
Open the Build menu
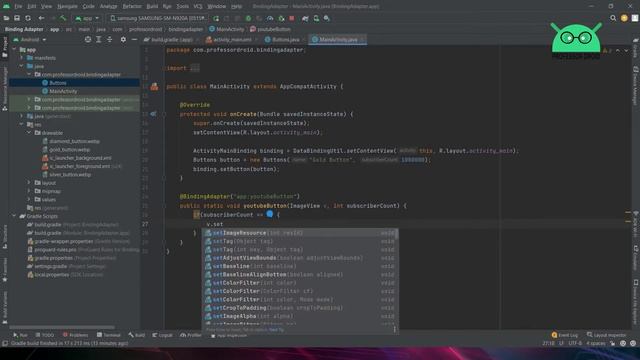tap(152, 7)
